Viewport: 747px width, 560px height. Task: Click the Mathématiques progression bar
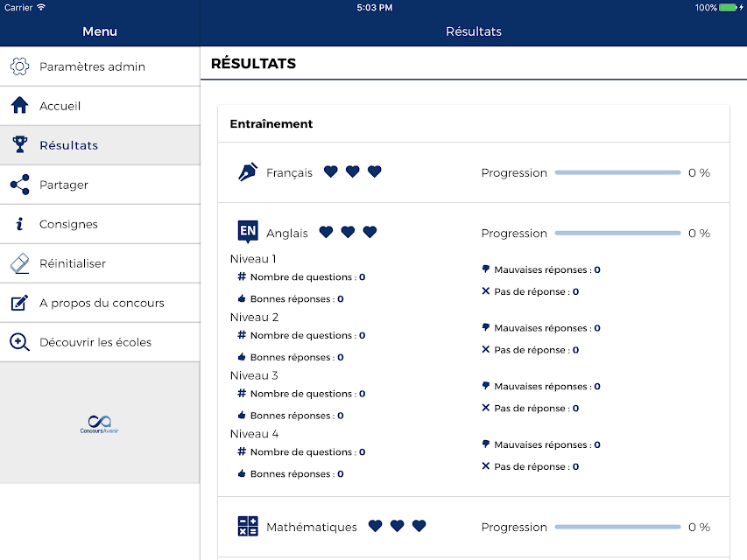[617, 527]
